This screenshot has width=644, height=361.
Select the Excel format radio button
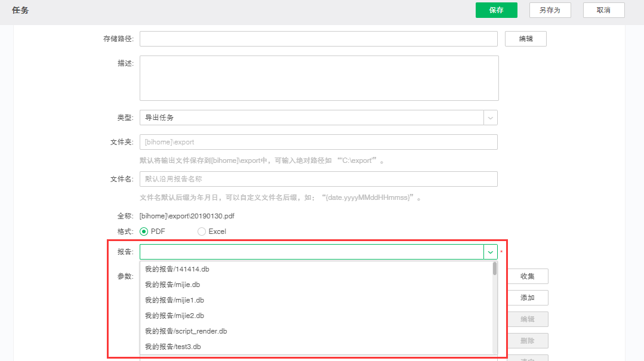click(x=202, y=232)
